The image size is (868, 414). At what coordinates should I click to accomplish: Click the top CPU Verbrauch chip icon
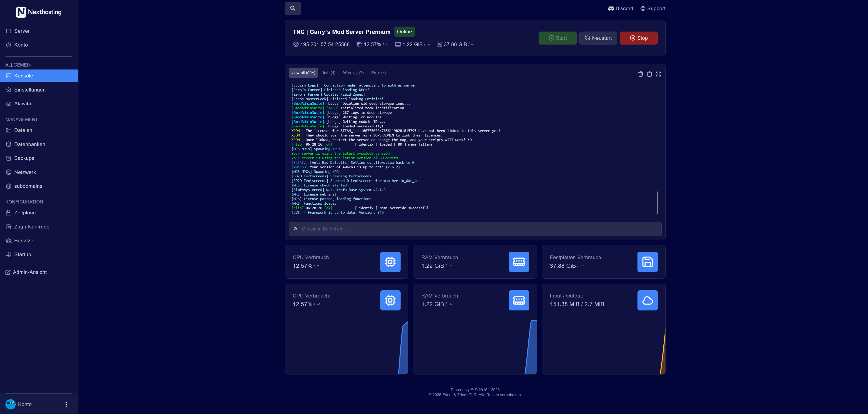[x=390, y=262]
